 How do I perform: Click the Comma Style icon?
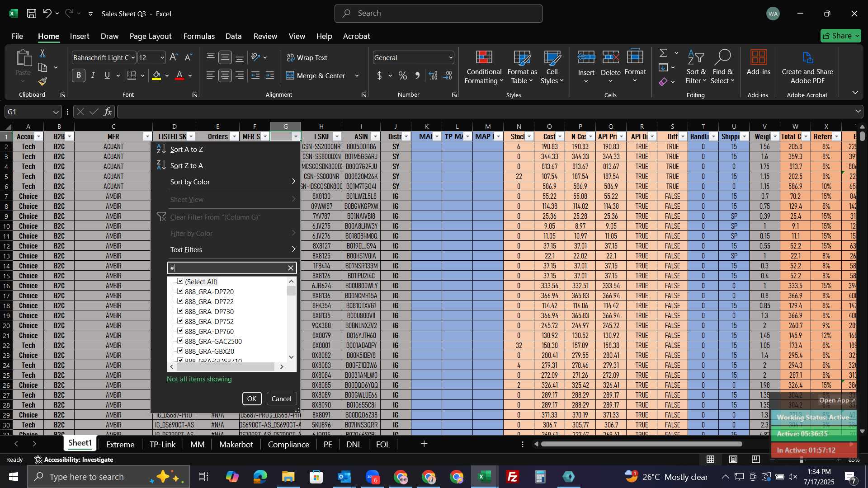(417, 75)
